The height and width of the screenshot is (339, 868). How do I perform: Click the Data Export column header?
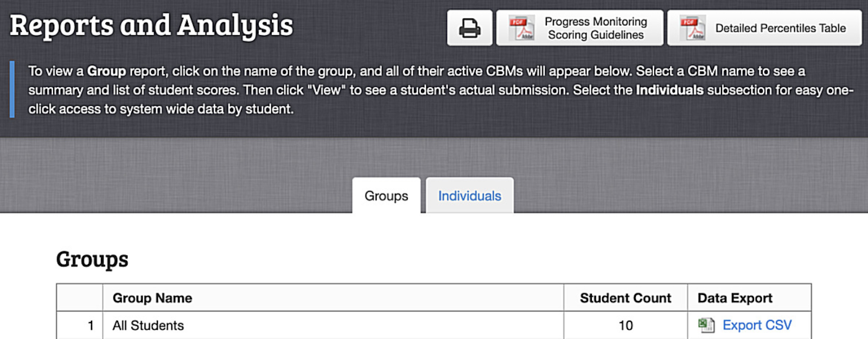(735, 298)
